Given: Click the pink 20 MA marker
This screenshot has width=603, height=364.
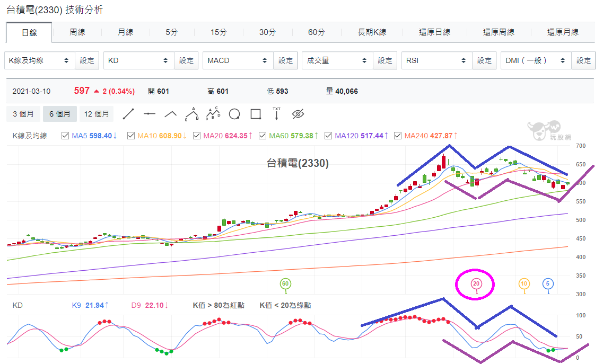Looking at the screenshot, I should coord(476,284).
